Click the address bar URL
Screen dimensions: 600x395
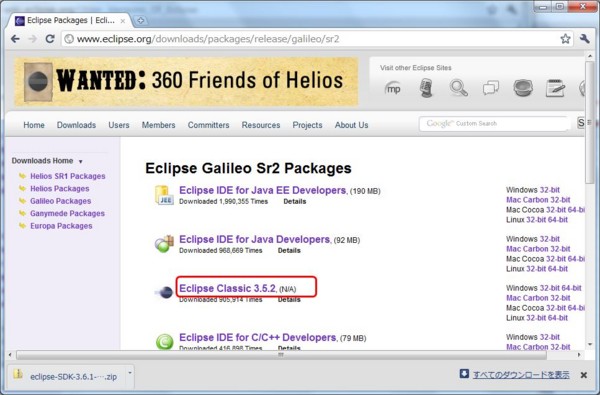(208, 39)
